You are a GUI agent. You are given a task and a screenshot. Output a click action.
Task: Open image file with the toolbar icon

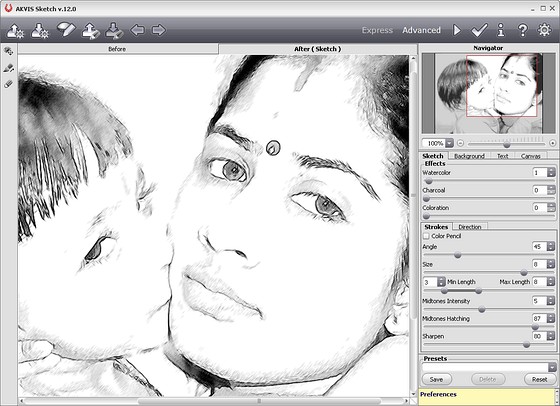[x=16, y=31]
